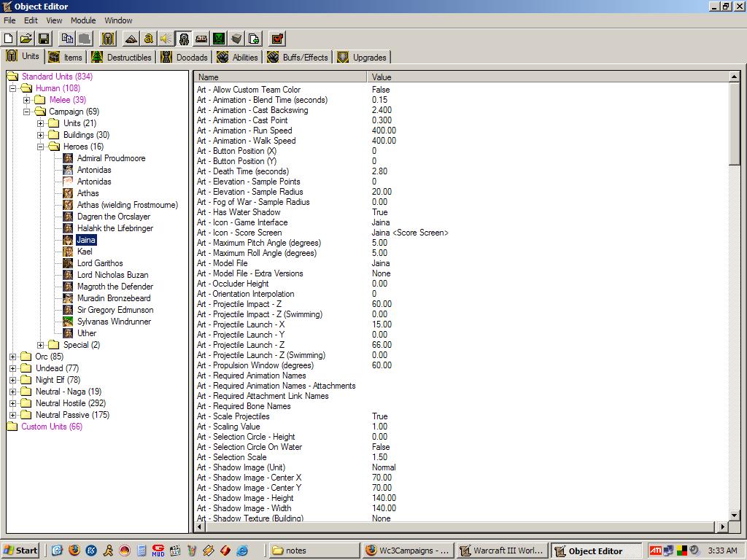This screenshot has width=747, height=560.
Task: Click the greyed-out Paste icon in the toolbar
Action: 85,39
